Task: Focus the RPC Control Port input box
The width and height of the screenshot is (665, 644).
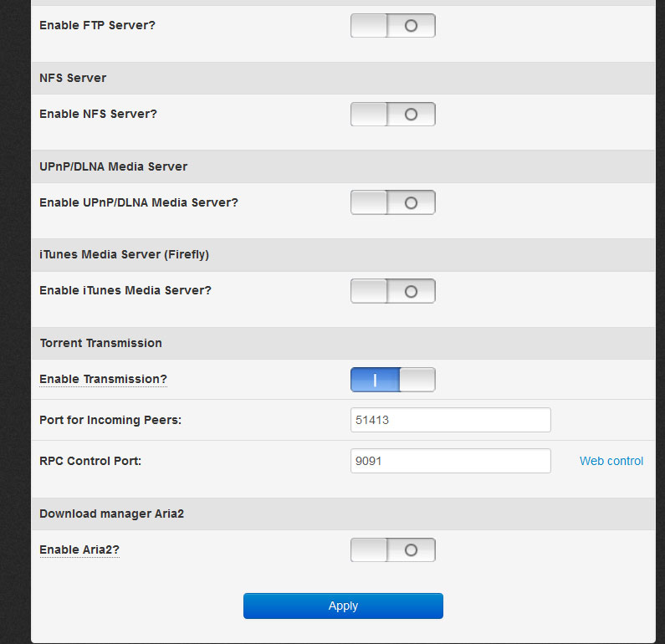Action: pos(450,461)
